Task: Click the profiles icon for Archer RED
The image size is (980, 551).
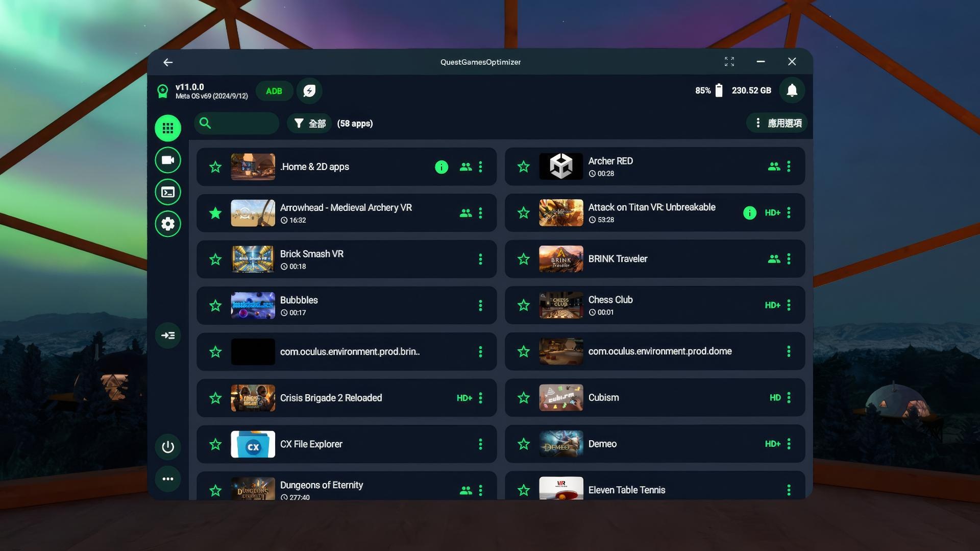Action: pos(774,166)
